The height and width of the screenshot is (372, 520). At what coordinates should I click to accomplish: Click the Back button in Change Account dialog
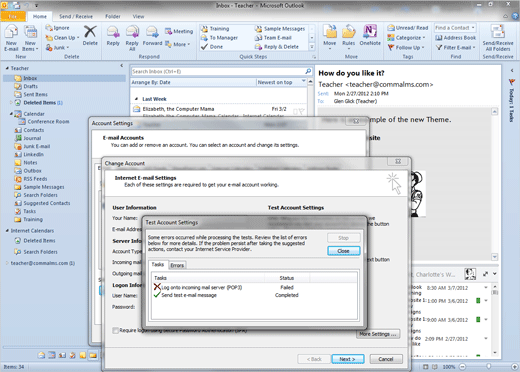(314, 359)
